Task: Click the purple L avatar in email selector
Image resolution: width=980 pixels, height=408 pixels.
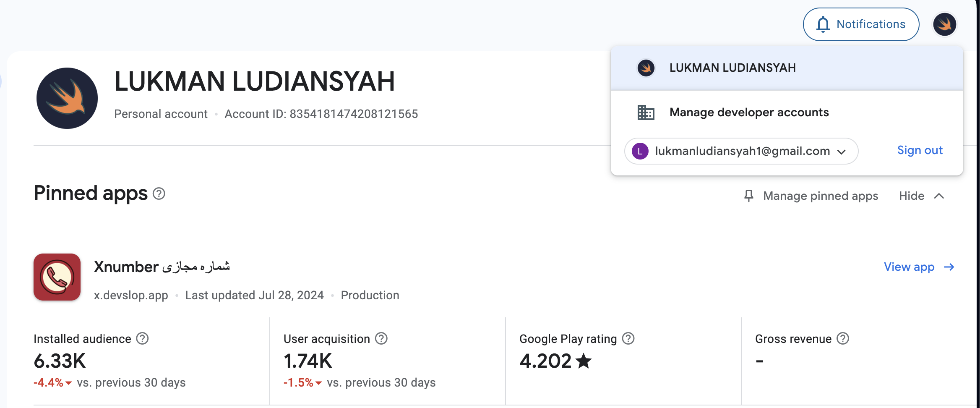Action: 640,151
